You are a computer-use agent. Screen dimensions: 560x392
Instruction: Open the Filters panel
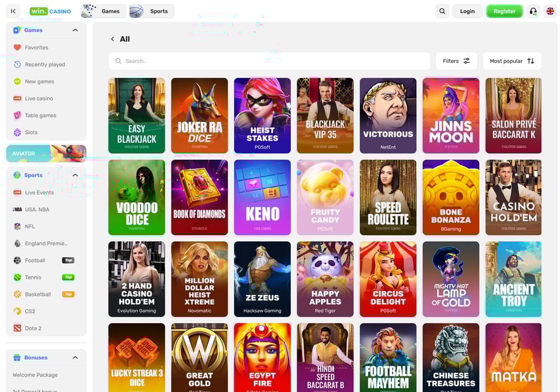click(456, 61)
